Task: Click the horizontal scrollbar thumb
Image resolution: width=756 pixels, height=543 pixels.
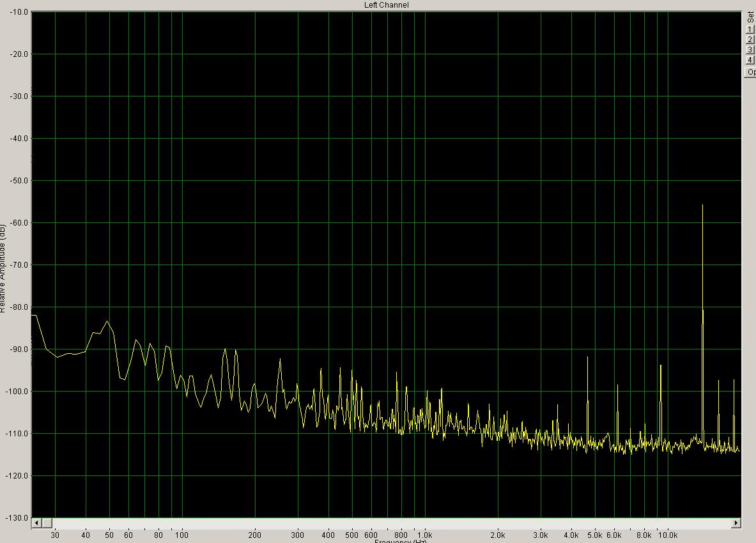Action: [x=47, y=523]
